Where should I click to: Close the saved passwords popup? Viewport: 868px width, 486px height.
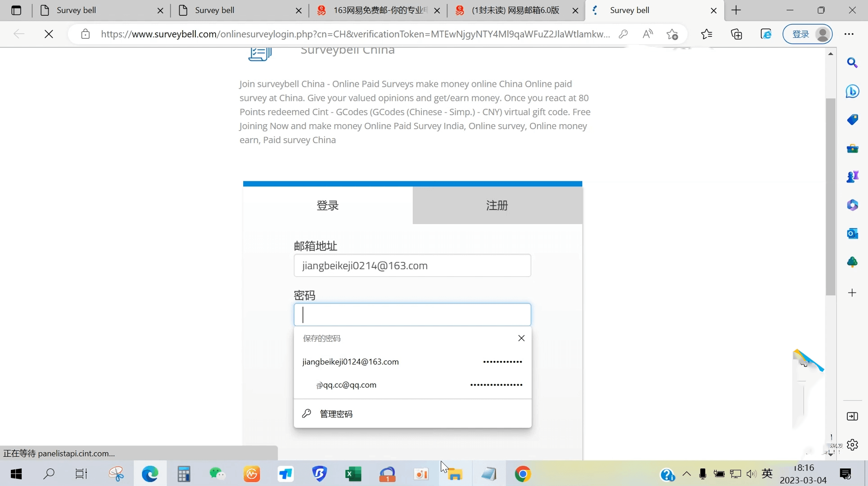point(521,338)
